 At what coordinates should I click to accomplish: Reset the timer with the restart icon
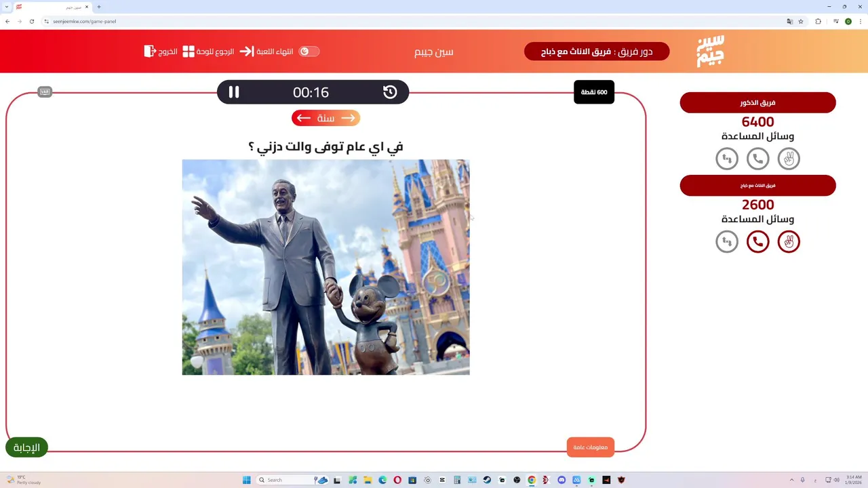tap(390, 92)
